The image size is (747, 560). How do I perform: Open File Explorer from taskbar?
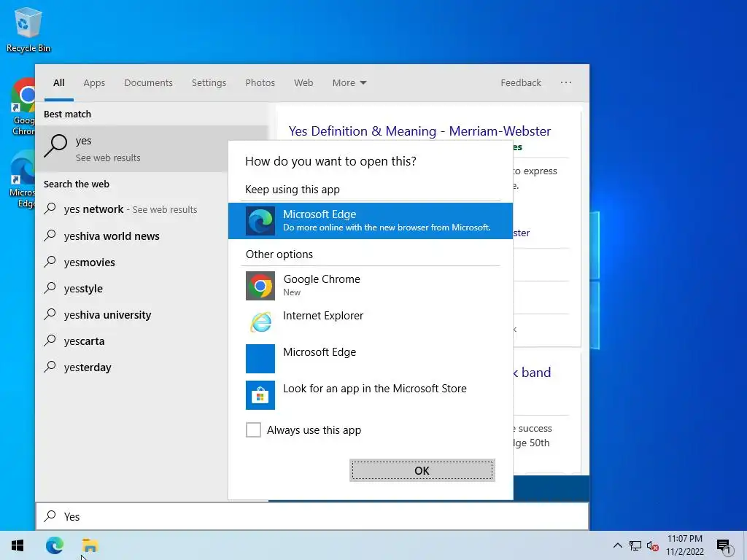click(x=90, y=545)
